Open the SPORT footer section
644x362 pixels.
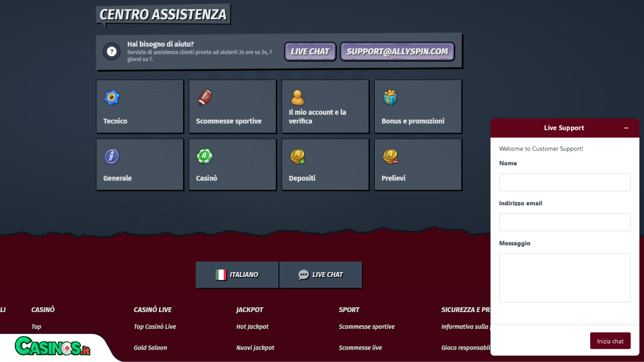point(349,309)
